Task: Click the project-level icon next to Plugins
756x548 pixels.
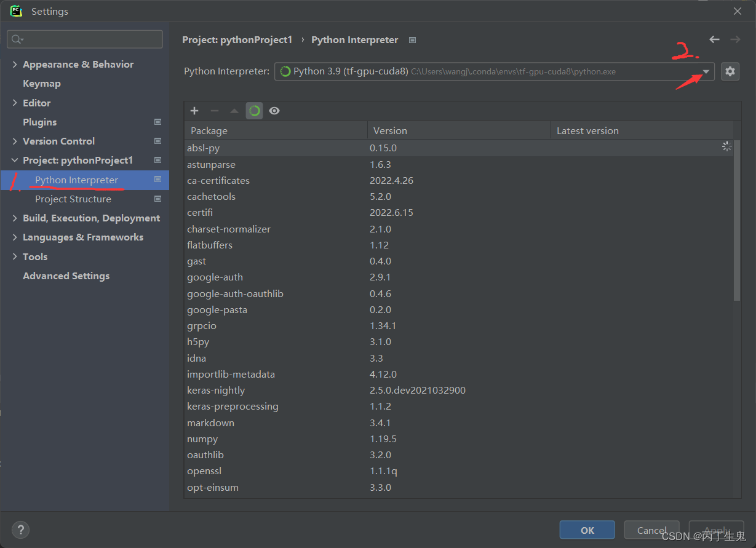Action: tap(158, 122)
